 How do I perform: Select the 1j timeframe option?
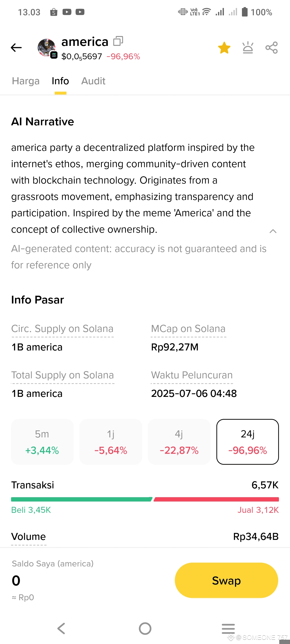coord(111,442)
